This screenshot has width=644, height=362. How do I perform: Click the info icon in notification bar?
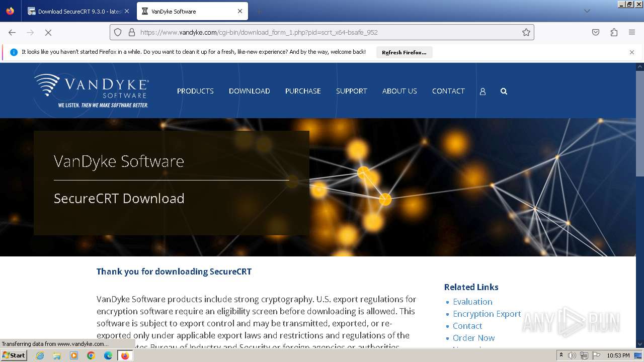[14, 52]
